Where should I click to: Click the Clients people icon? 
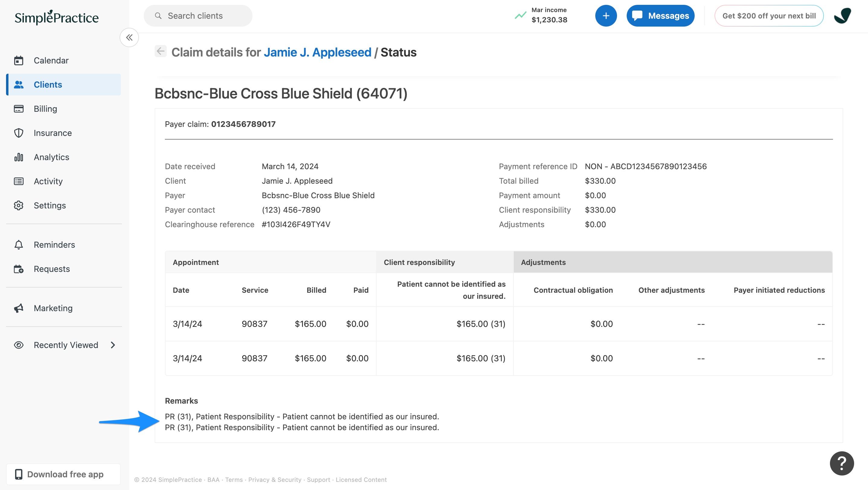(x=18, y=85)
